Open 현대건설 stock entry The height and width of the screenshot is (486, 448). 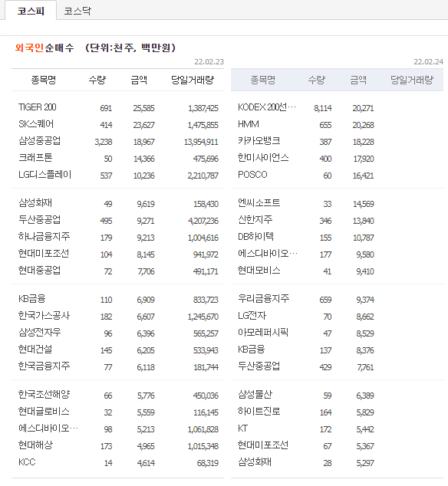point(35,349)
